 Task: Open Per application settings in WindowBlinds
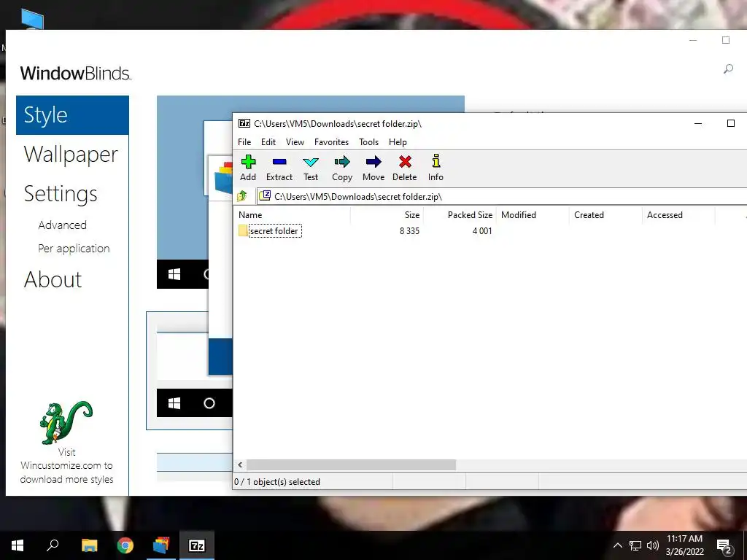coord(74,249)
